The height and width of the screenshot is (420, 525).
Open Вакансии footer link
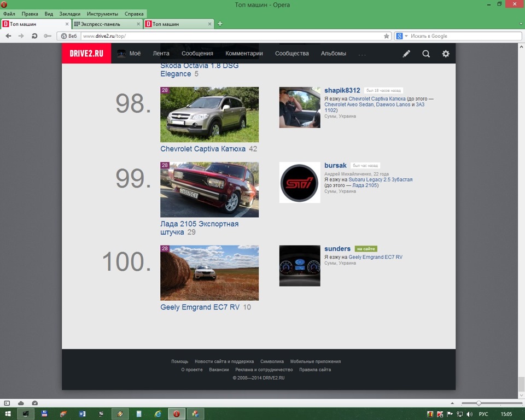[219, 370]
